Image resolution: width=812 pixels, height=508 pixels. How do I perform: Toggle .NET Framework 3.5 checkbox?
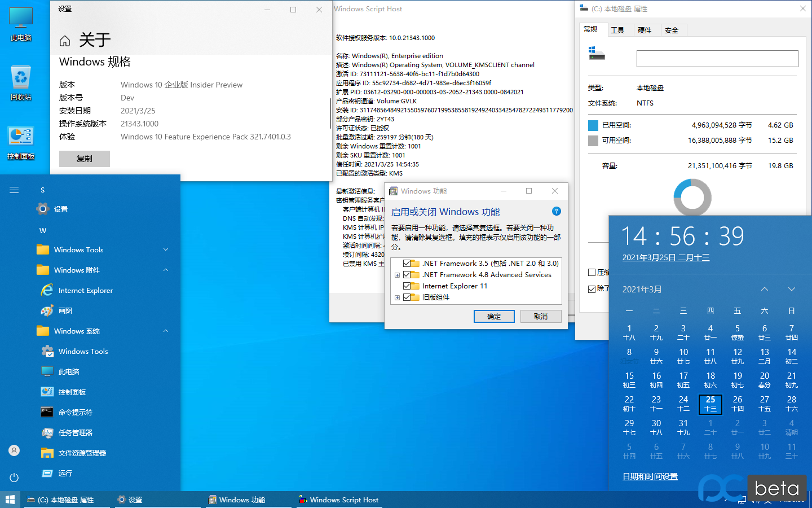(x=407, y=263)
